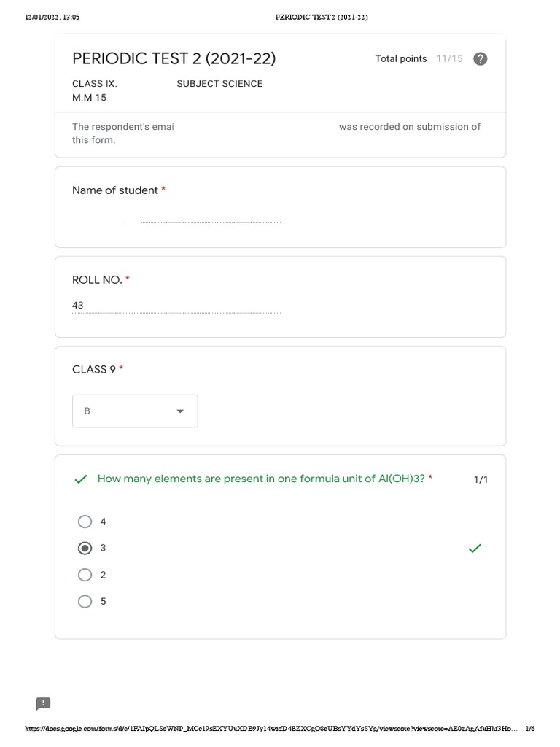Click the respondent's email recorded notice

276,133
